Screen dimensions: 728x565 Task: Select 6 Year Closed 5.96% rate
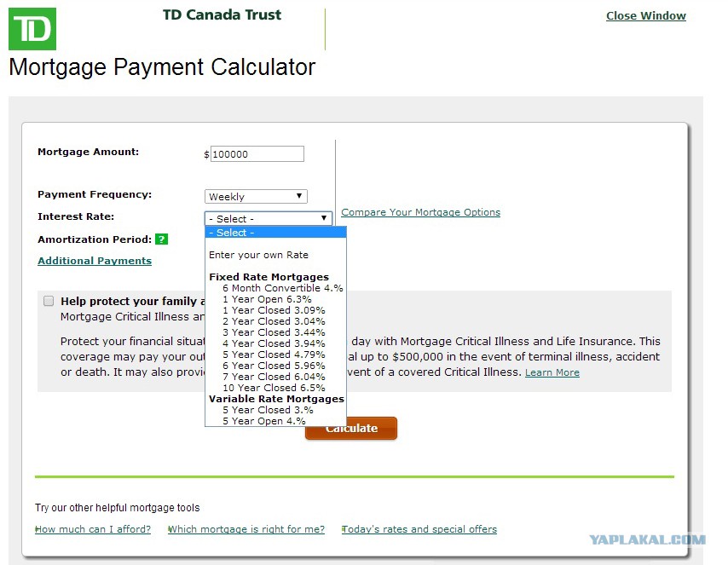pyautogui.click(x=276, y=366)
